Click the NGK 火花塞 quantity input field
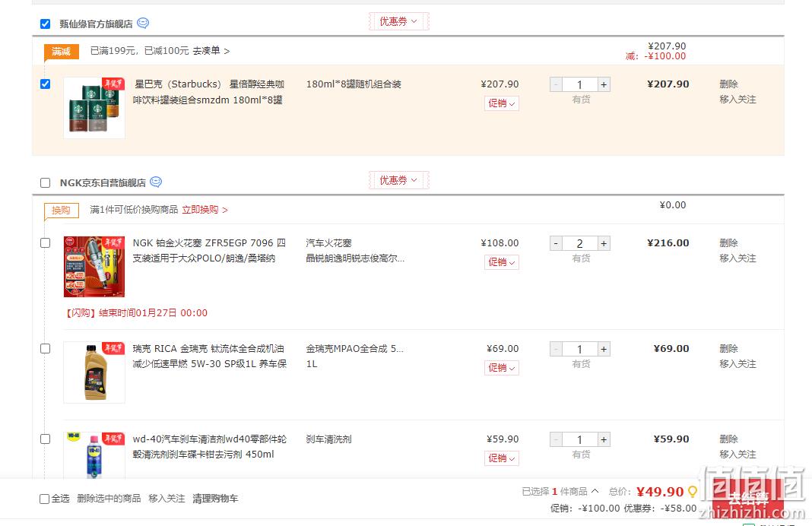 580,243
